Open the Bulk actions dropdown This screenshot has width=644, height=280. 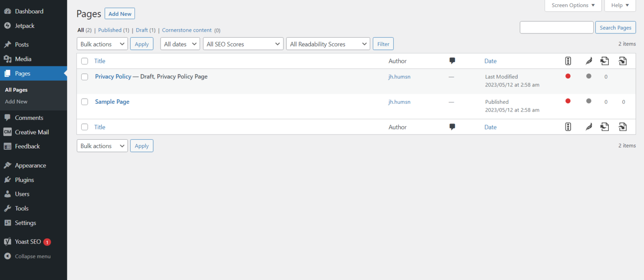[x=102, y=43]
